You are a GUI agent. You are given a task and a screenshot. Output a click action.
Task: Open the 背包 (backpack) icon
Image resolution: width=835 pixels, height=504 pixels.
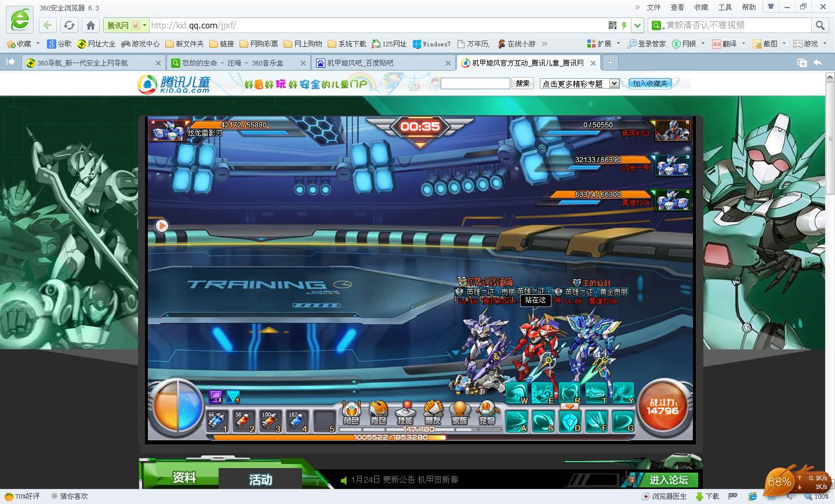(x=378, y=413)
